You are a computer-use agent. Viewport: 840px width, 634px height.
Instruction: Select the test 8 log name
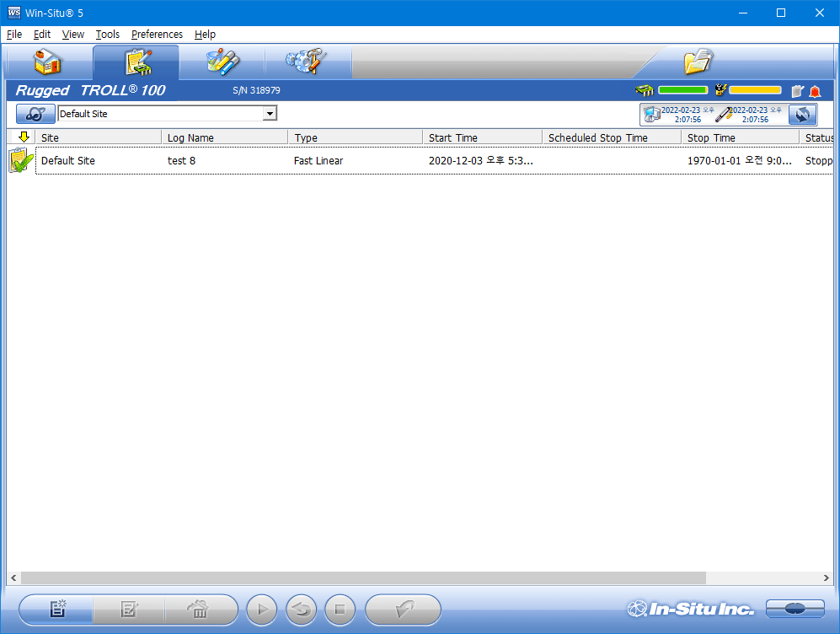(x=181, y=161)
